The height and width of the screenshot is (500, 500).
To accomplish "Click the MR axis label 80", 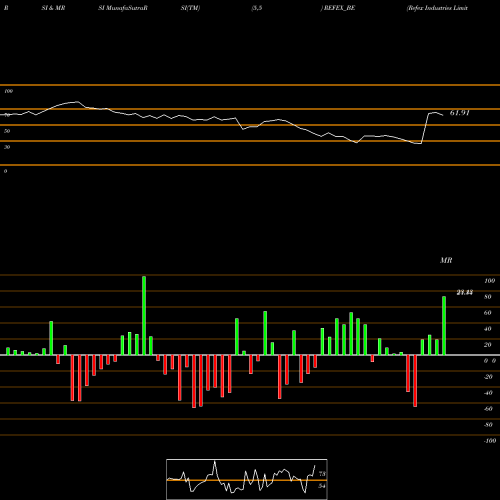I will click(488, 297).
